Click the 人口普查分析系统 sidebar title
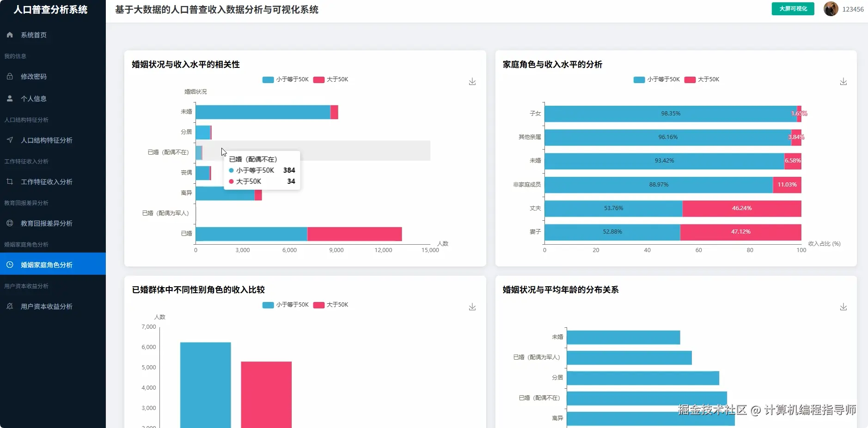The height and width of the screenshot is (428, 868). (50, 10)
